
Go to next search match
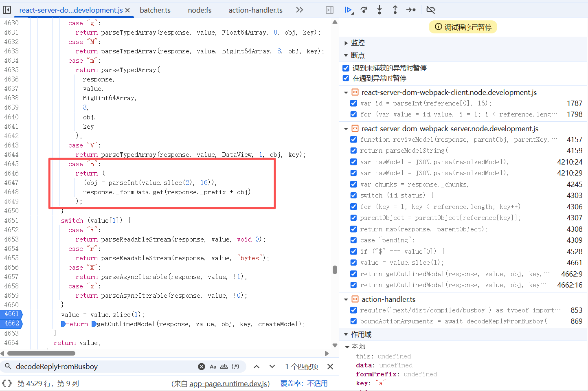pyautogui.click(x=272, y=367)
